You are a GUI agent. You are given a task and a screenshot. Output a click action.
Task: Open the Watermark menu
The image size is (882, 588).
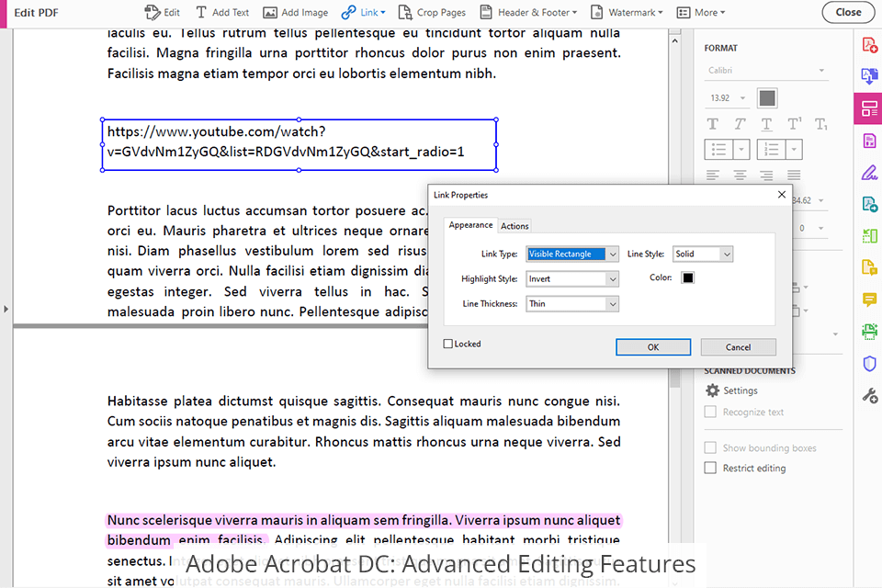pos(628,12)
